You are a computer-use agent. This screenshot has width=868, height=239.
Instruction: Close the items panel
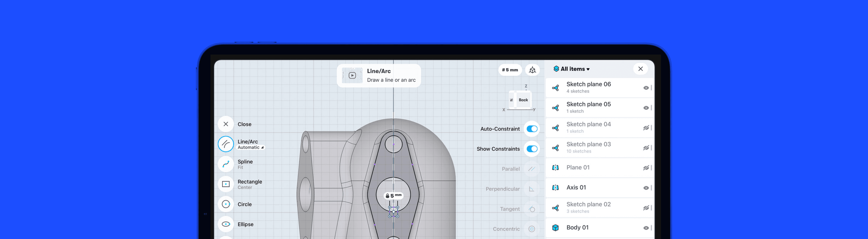pos(641,69)
